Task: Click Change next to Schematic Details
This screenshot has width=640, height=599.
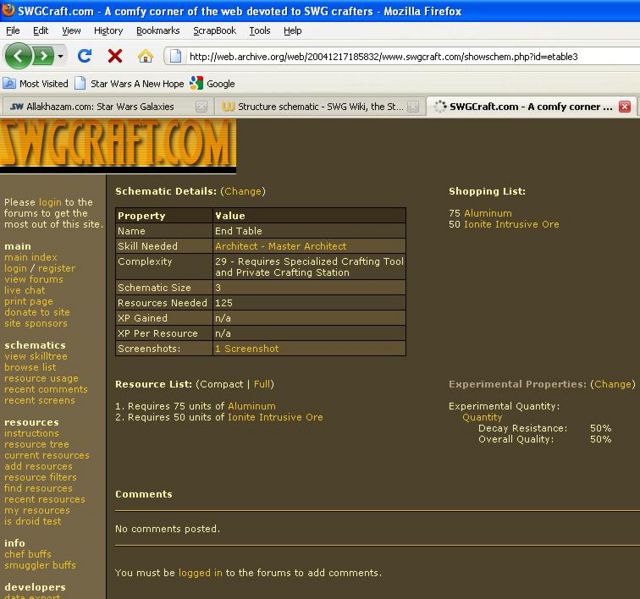Action: coord(243,191)
